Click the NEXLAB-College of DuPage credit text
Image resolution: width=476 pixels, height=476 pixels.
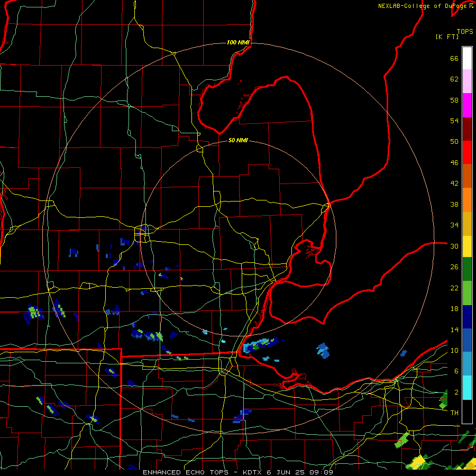pos(425,6)
